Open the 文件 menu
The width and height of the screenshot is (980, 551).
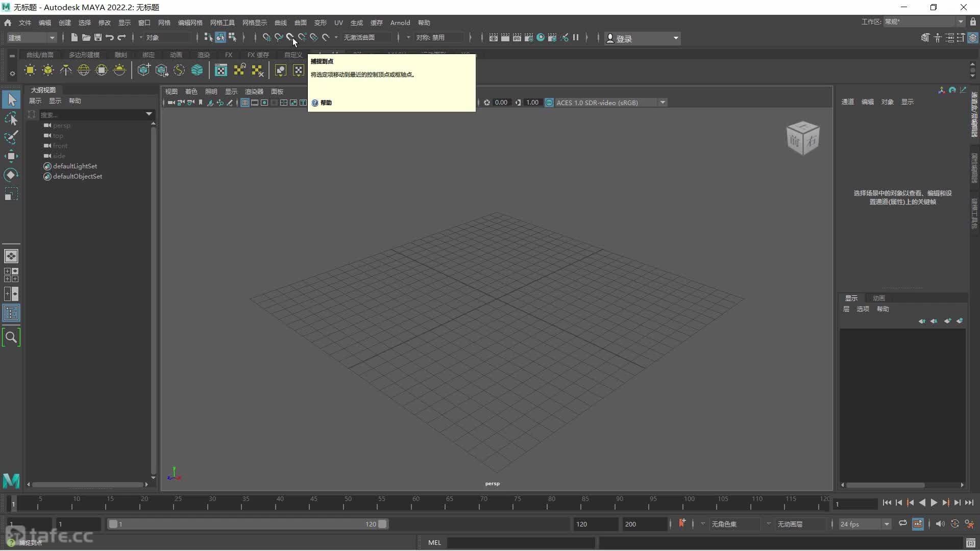25,22
